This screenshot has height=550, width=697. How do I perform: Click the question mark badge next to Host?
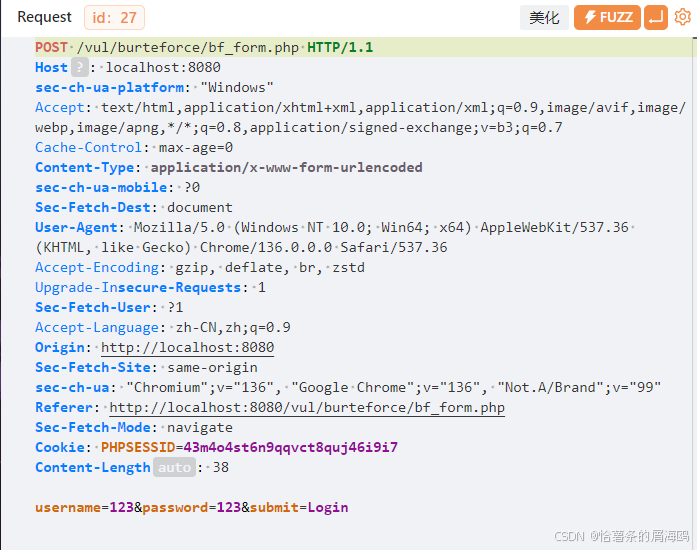tap(80, 67)
